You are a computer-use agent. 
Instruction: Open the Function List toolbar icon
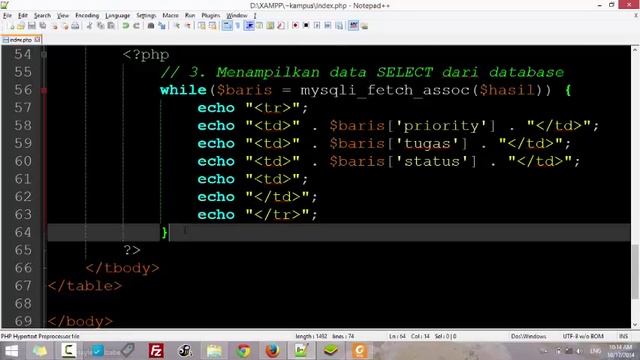(281, 26)
